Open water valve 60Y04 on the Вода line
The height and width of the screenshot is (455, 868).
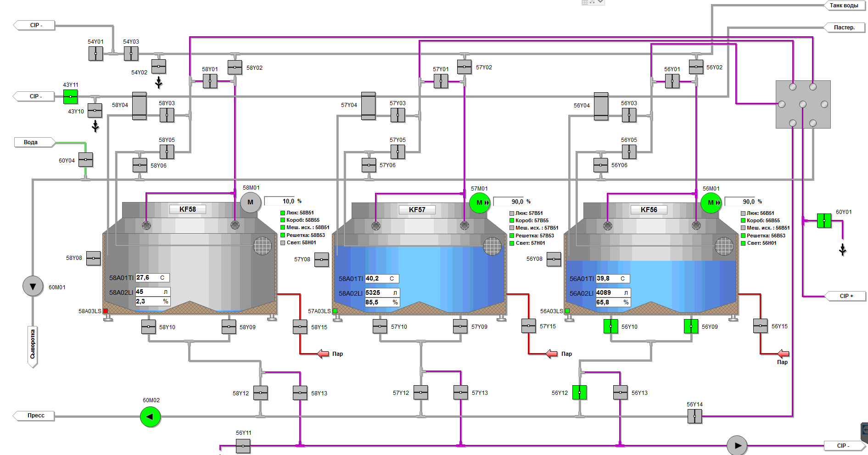[x=85, y=160]
